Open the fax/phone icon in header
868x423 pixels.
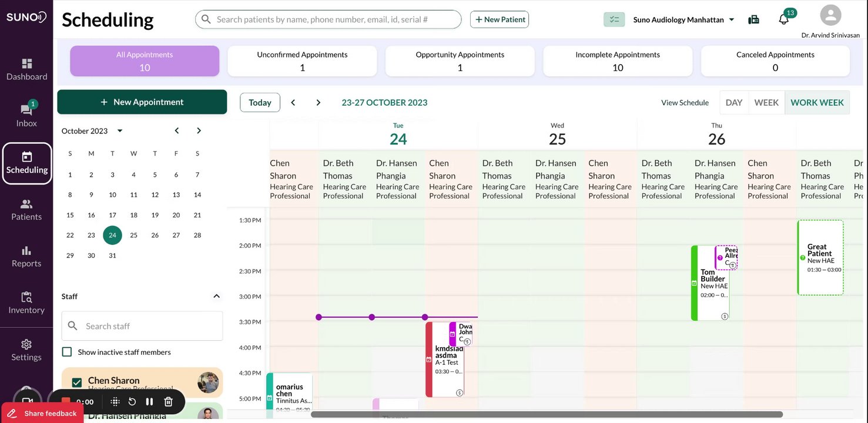pyautogui.click(x=753, y=19)
